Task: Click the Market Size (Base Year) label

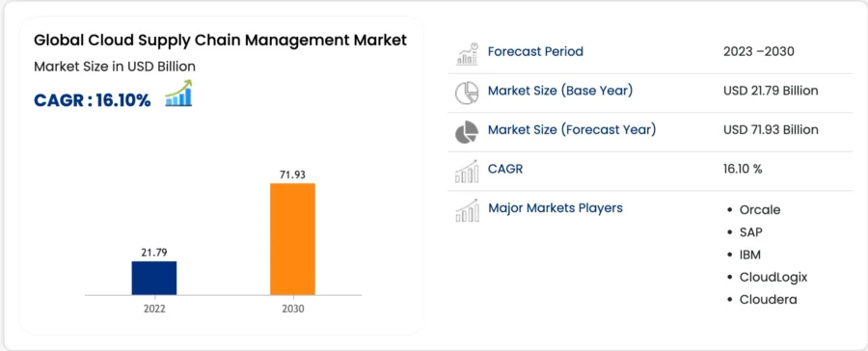Action: coord(560,91)
